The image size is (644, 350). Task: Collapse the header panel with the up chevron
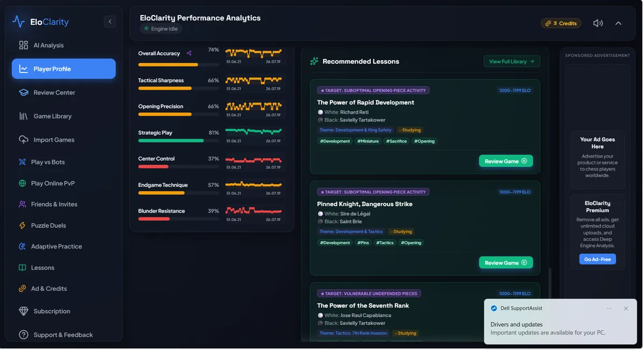pos(618,23)
